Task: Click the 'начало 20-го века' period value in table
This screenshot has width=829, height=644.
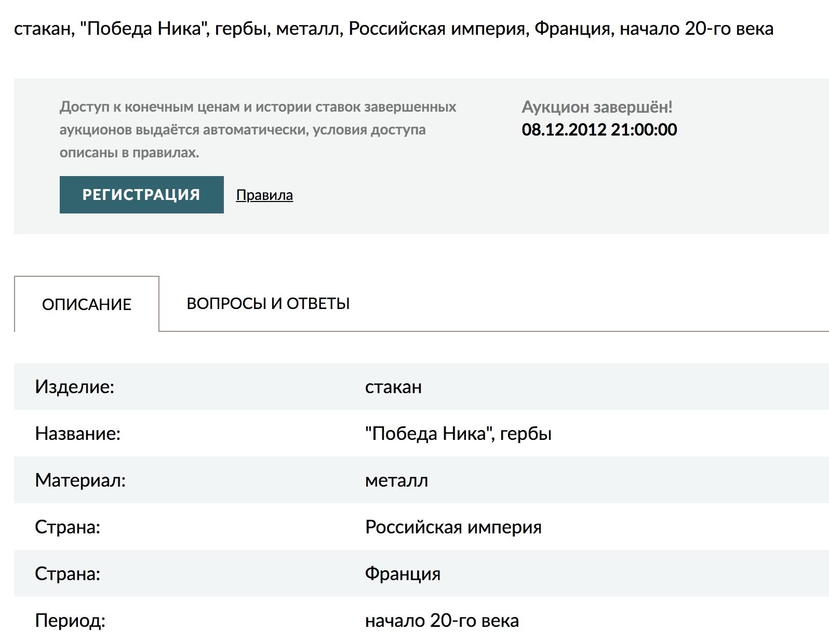Action: (x=442, y=621)
